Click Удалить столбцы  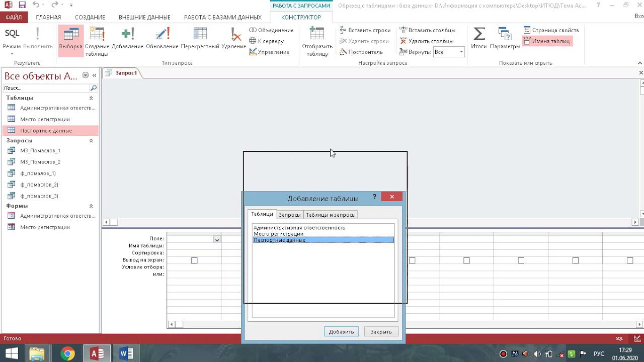[427, 41]
